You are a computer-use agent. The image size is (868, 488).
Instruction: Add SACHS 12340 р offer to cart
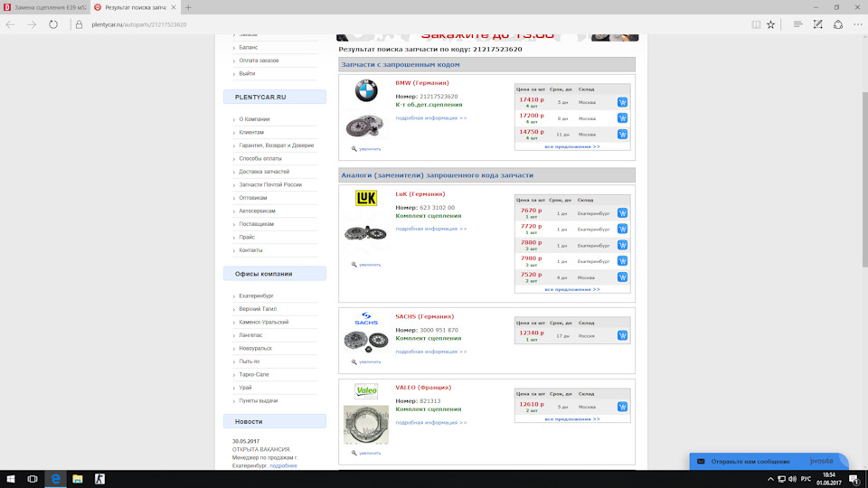[622, 336]
